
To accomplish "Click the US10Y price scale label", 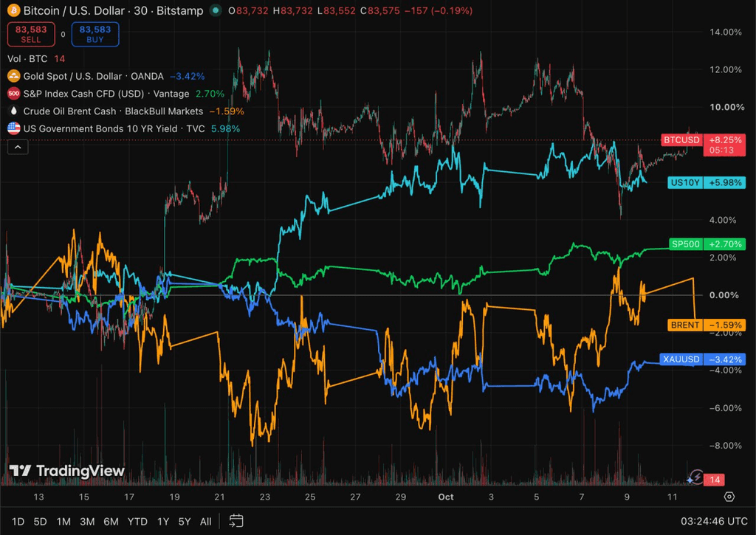I will click(684, 183).
